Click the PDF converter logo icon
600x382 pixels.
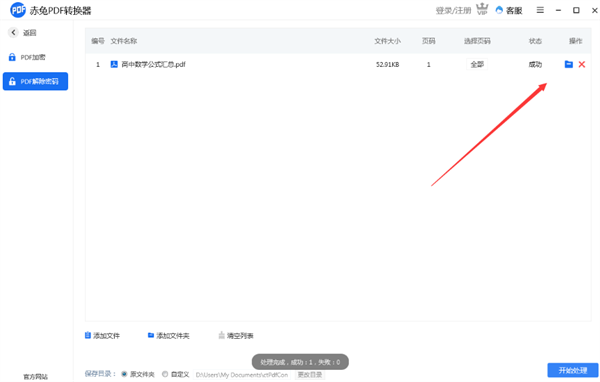click(x=18, y=10)
